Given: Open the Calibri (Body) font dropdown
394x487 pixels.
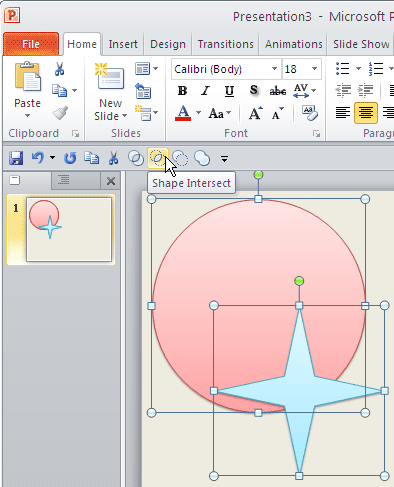Looking at the screenshot, I should pyautogui.click(x=274, y=69).
